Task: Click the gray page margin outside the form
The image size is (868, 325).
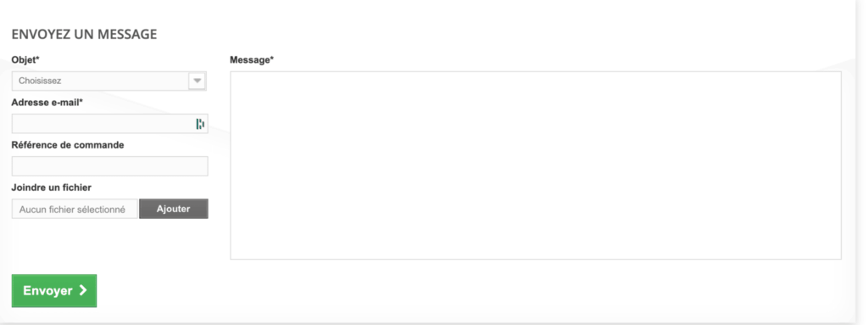Action: pos(862,166)
